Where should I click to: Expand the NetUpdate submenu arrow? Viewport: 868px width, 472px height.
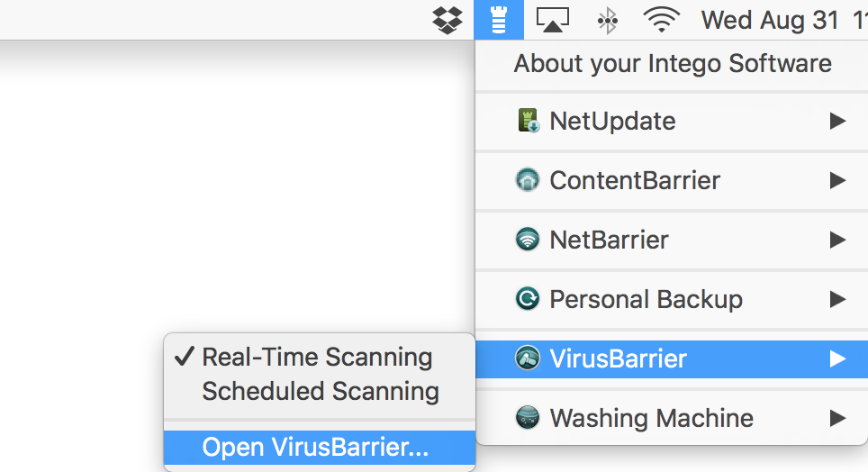837,121
